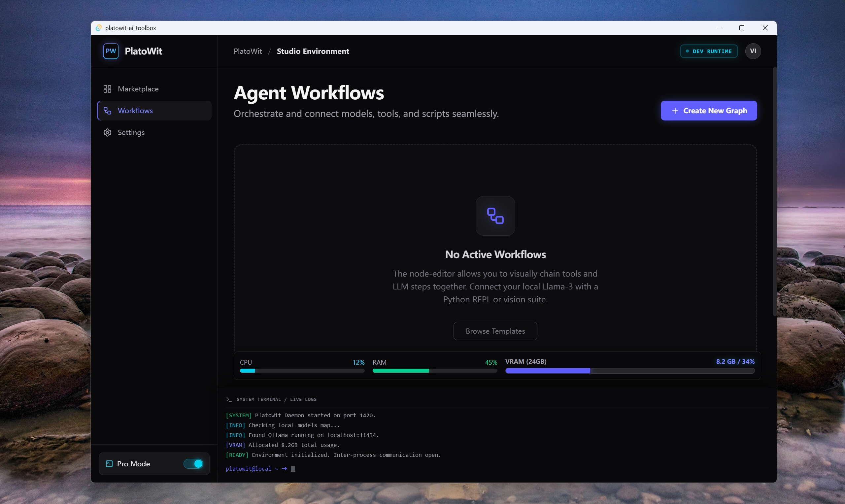Open the Marketplace section

(x=154, y=89)
